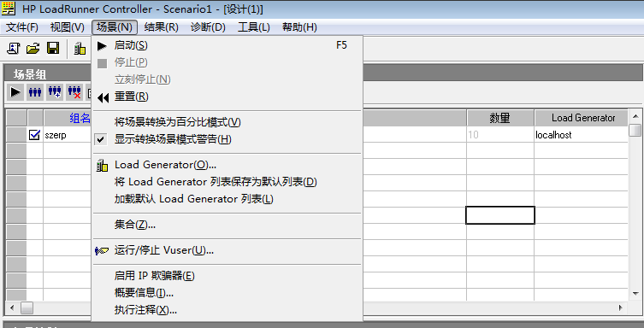Image resolution: width=644 pixels, height=328 pixels.
Task: Click the vertical scrollbar down arrow
Action: pyautogui.click(x=635, y=293)
